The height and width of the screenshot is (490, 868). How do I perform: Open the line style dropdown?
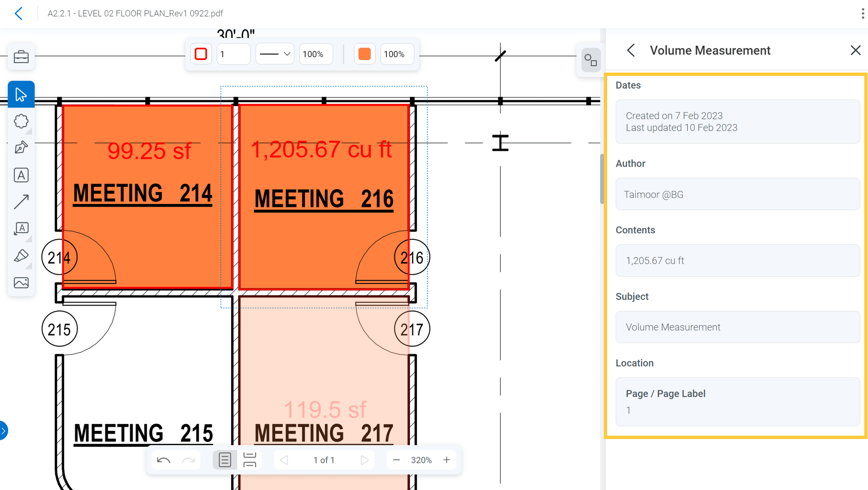[274, 54]
